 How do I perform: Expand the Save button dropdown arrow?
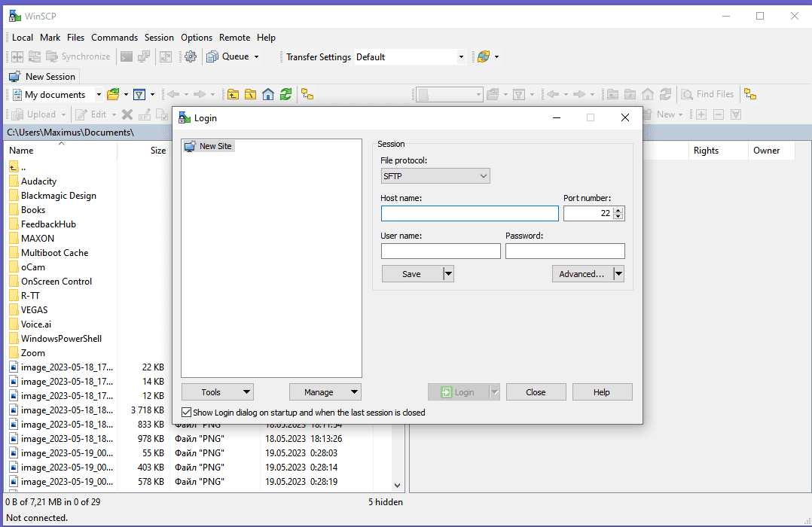448,273
